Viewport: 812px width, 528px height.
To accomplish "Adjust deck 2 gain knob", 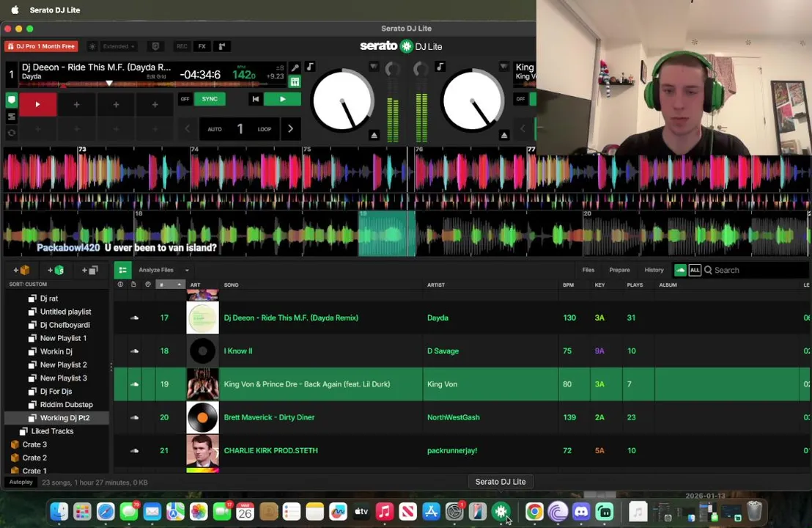I will tap(421, 69).
